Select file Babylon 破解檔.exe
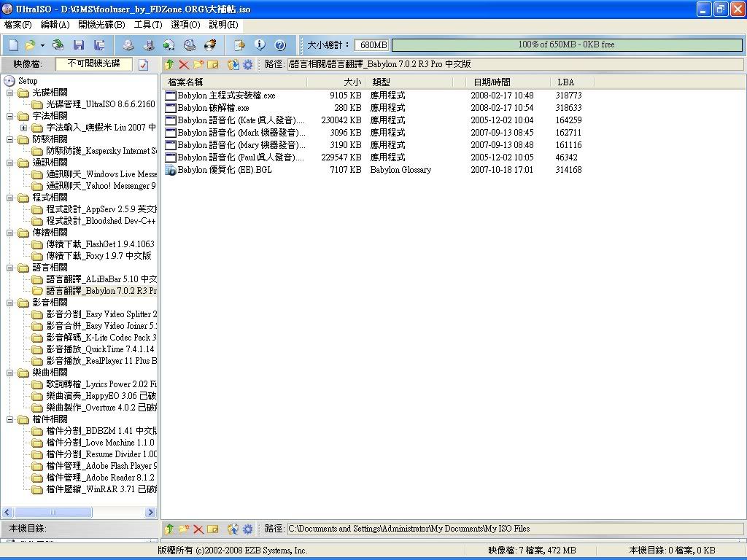This screenshot has width=747, height=560. (x=213, y=108)
